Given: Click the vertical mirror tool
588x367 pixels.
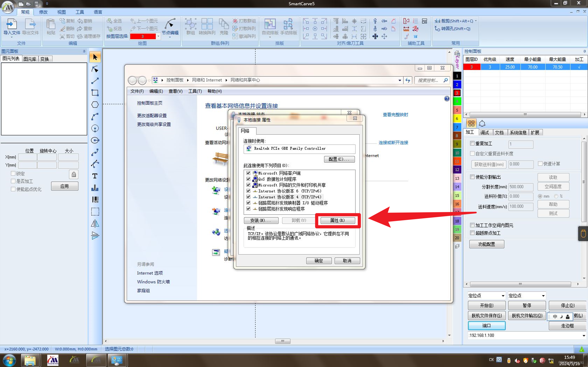Looking at the screenshot, I should click(x=95, y=235).
